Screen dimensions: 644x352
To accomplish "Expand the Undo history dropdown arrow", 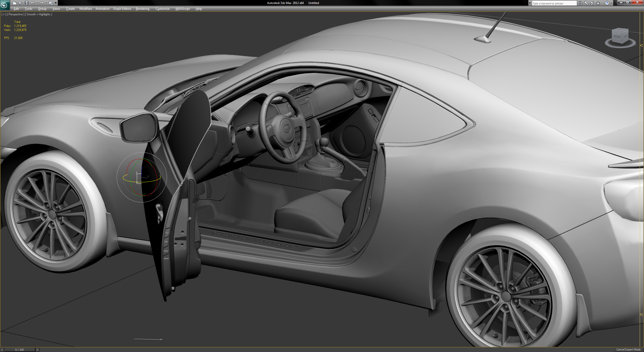I will pos(37,3).
